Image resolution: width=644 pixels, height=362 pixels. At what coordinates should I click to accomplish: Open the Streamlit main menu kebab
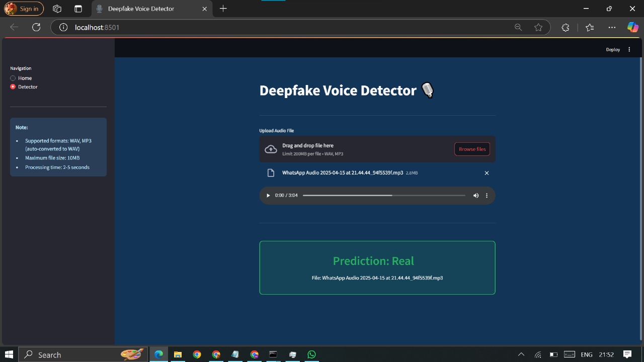coord(629,49)
